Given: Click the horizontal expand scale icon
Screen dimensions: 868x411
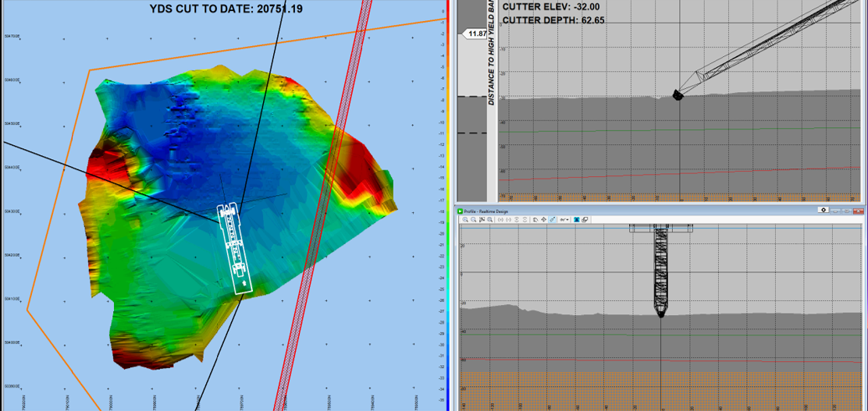Looking at the screenshot, I should (x=500, y=219).
